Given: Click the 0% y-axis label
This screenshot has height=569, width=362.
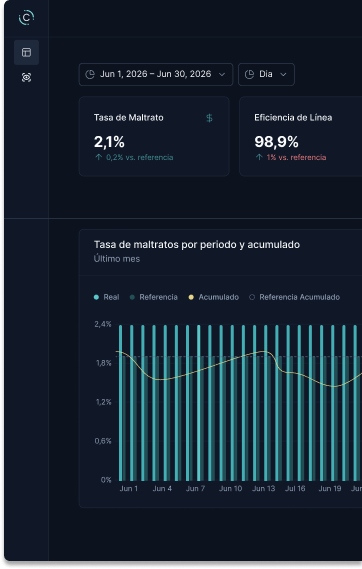Looking at the screenshot, I should 106,480.
